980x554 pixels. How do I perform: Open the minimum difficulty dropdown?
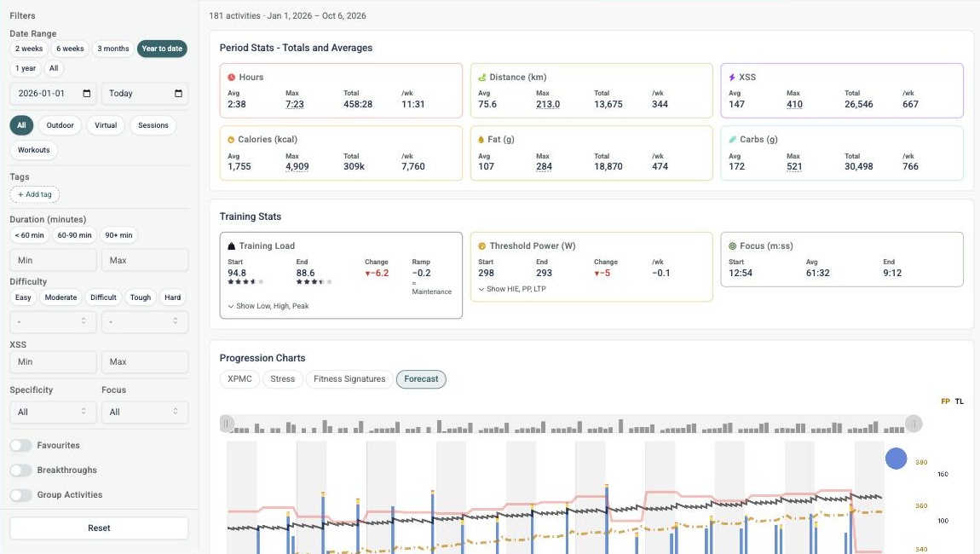click(53, 321)
